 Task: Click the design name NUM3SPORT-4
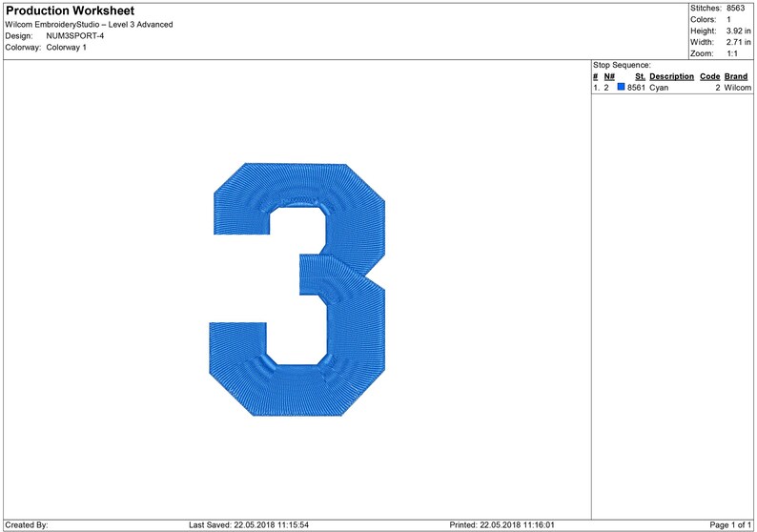click(74, 35)
